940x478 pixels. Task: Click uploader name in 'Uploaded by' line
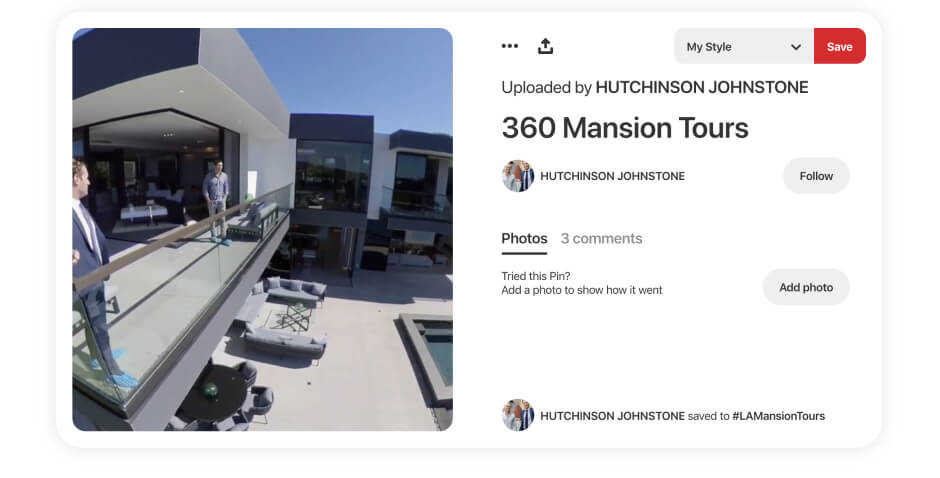[x=701, y=88]
